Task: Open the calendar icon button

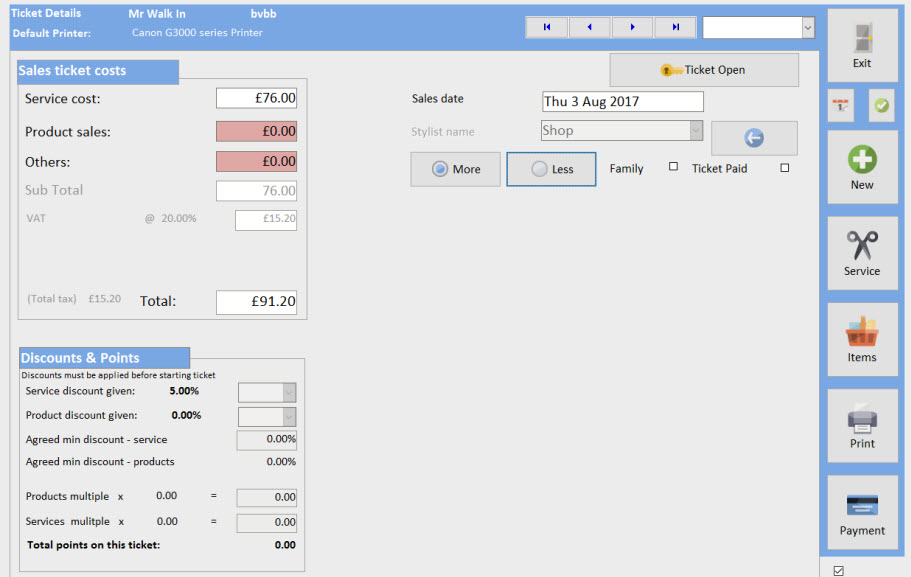Action: [x=840, y=105]
